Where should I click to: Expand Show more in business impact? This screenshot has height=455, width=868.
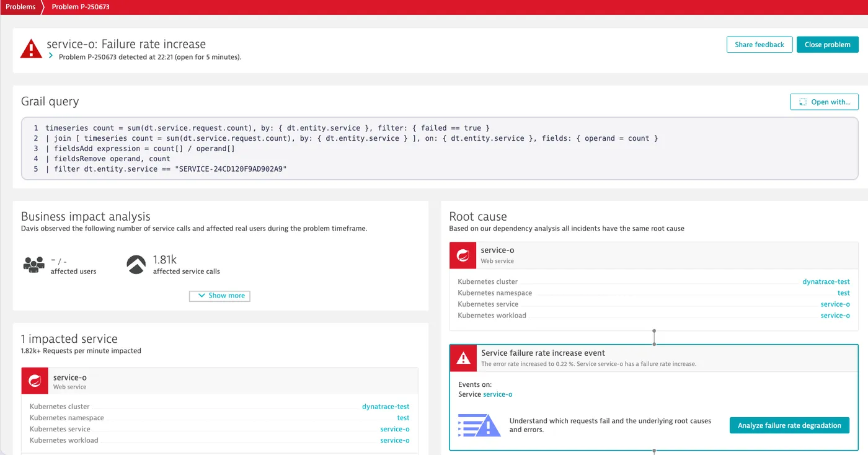pyautogui.click(x=219, y=296)
